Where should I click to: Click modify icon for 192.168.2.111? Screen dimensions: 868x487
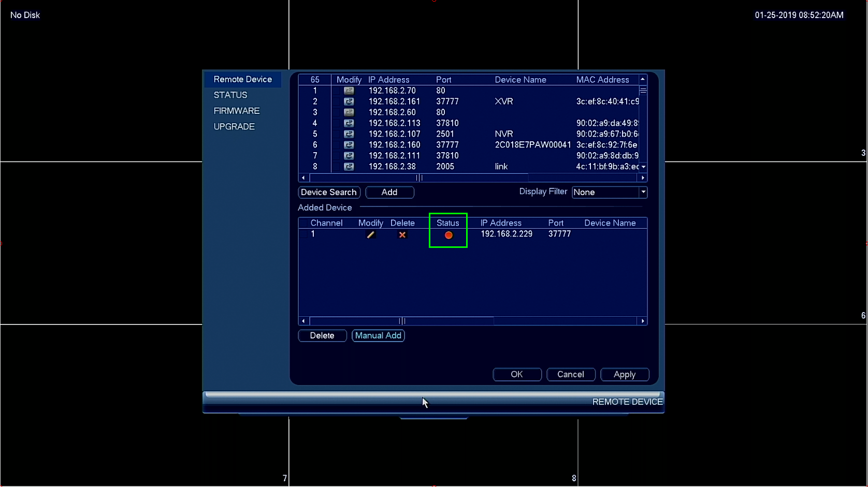349,156
